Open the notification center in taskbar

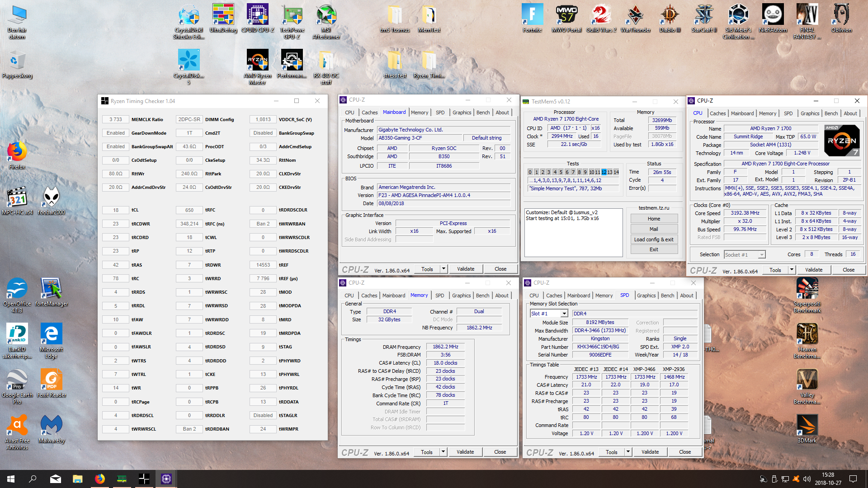point(853,479)
